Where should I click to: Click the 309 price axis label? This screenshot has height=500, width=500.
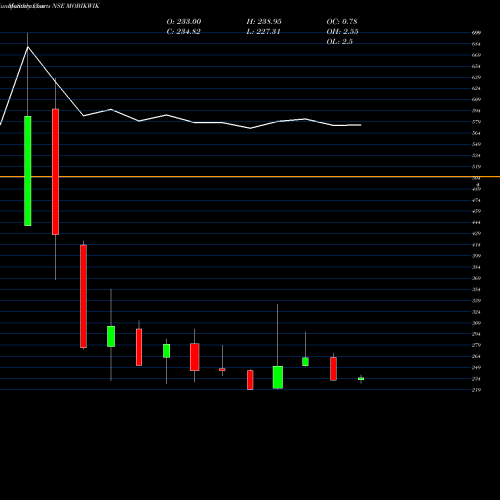476,323
